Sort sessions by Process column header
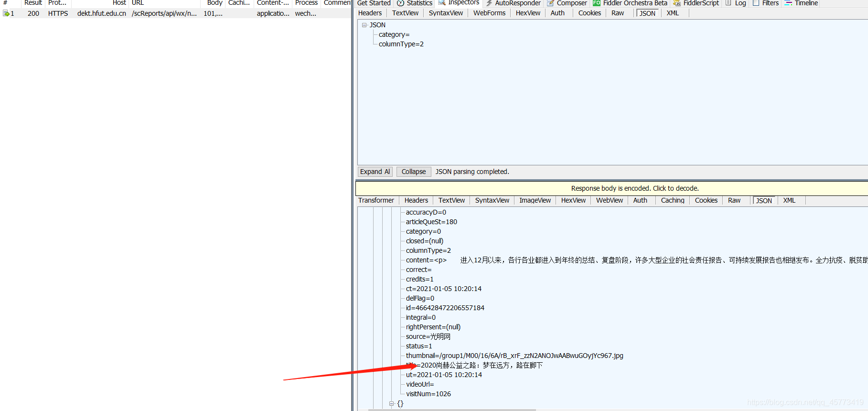Viewport: 868px width, 411px height. pyautogui.click(x=306, y=3)
